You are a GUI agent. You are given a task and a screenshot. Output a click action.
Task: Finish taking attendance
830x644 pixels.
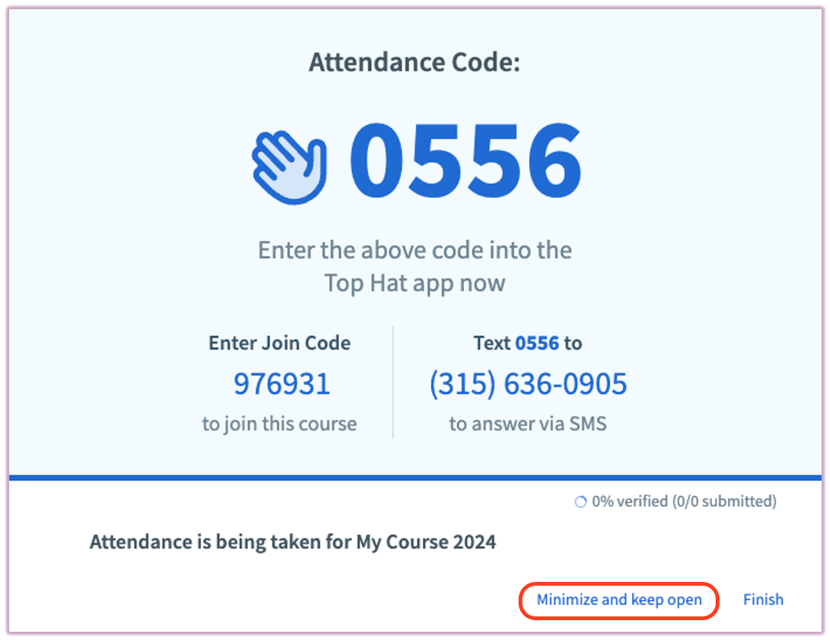click(x=763, y=600)
